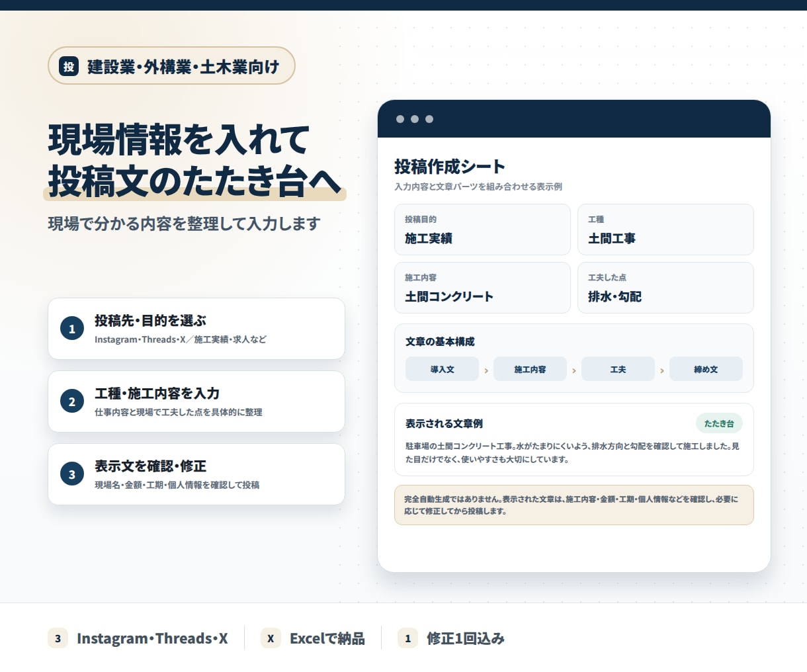The height and width of the screenshot is (672, 807).
Task: Click the 投 badge icon in header pill
Action: (69, 66)
